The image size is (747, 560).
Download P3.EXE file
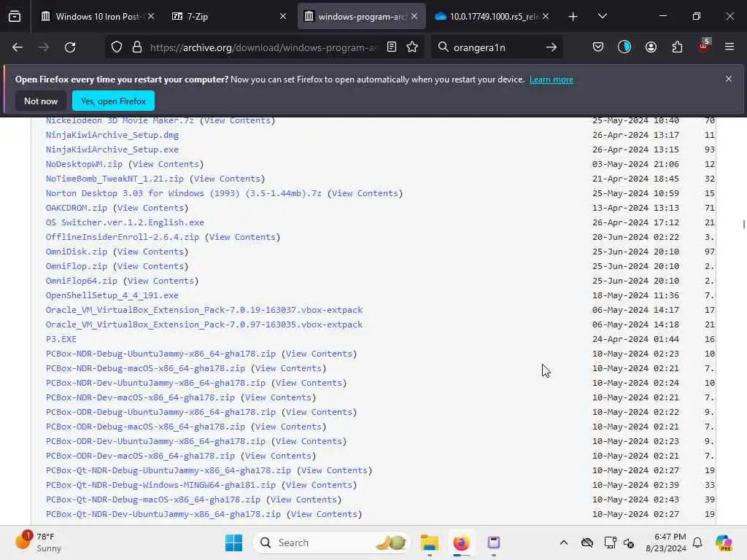coord(61,339)
